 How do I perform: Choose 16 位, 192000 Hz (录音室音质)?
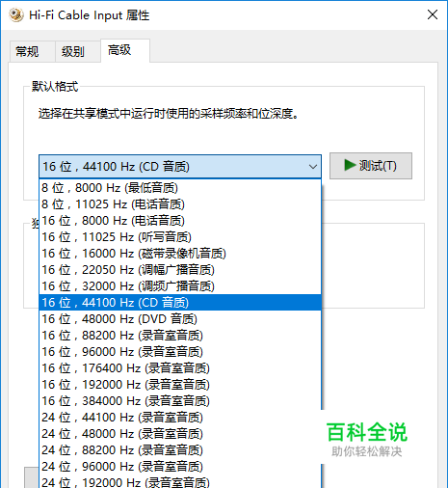point(180,385)
